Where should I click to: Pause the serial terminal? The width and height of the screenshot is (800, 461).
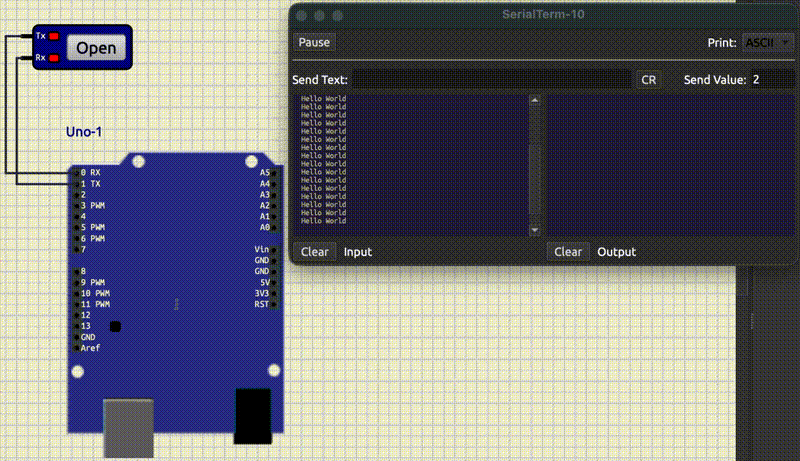314,42
